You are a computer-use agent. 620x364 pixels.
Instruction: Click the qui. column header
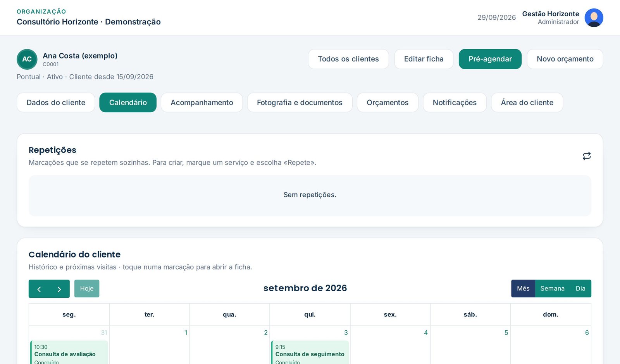(310, 314)
